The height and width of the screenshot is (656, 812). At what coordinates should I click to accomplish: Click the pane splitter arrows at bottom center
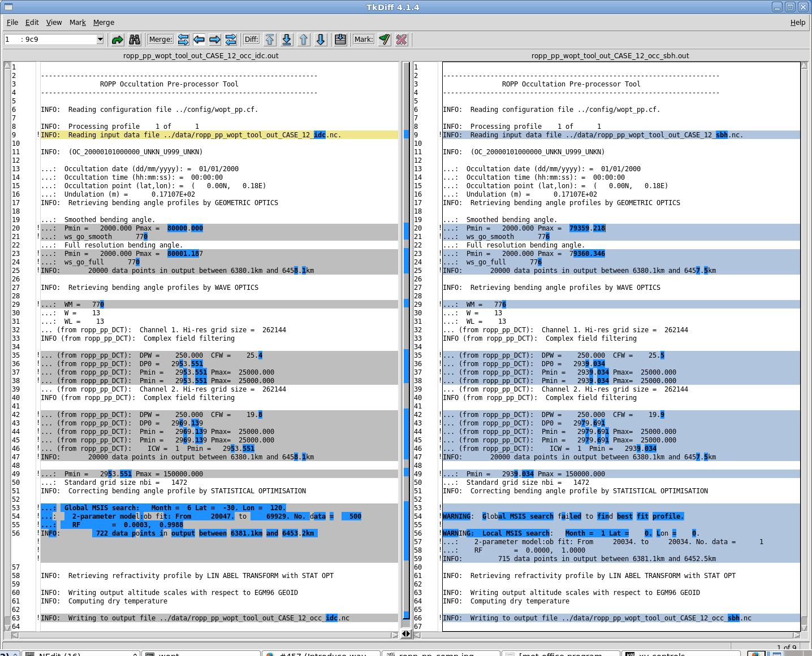pyautogui.click(x=406, y=634)
